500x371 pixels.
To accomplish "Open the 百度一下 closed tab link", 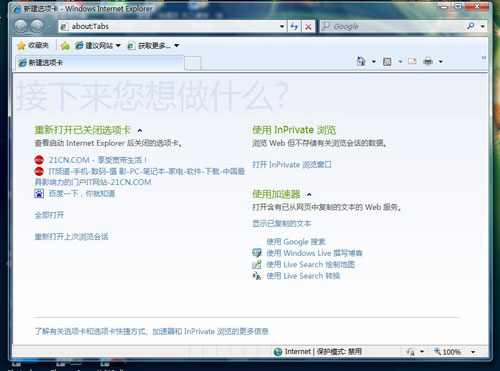I will coord(82,193).
